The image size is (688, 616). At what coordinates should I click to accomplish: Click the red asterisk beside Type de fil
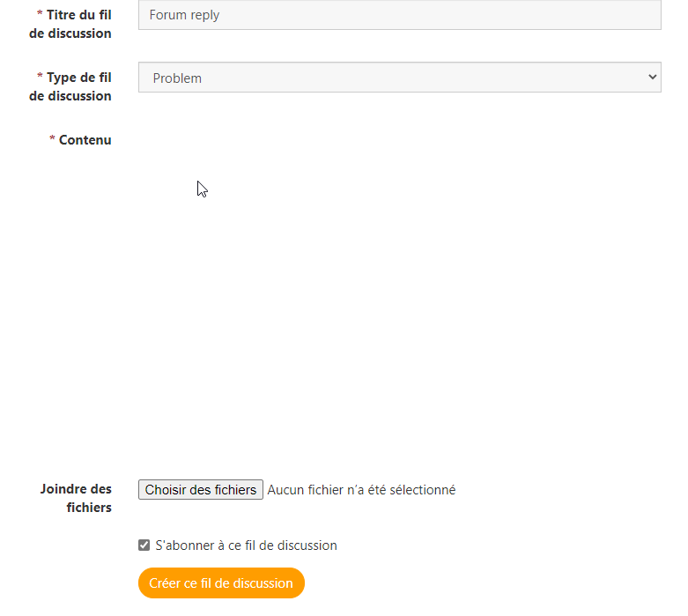coord(40,78)
